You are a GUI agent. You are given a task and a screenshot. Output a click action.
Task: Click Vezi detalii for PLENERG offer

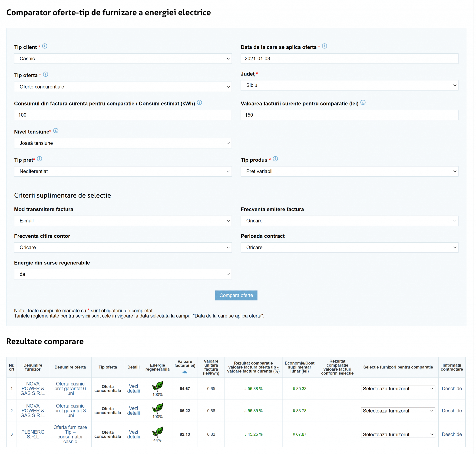pyautogui.click(x=133, y=434)
